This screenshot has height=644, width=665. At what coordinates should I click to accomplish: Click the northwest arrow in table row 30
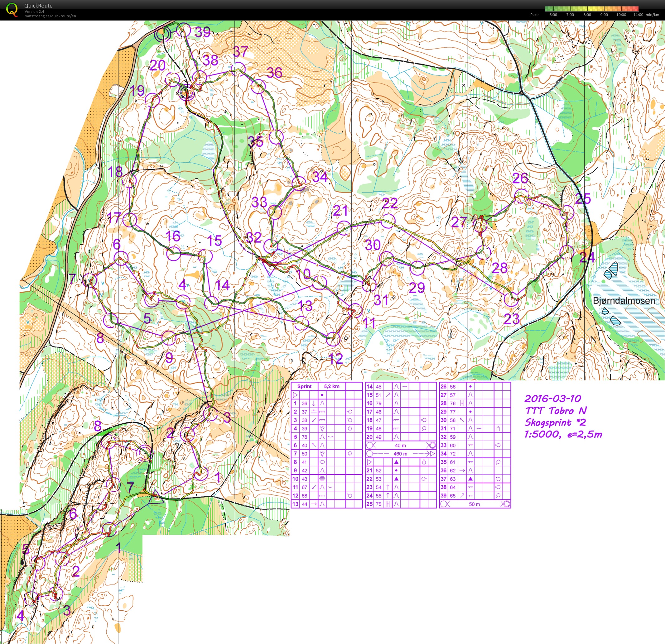point(461,420)
